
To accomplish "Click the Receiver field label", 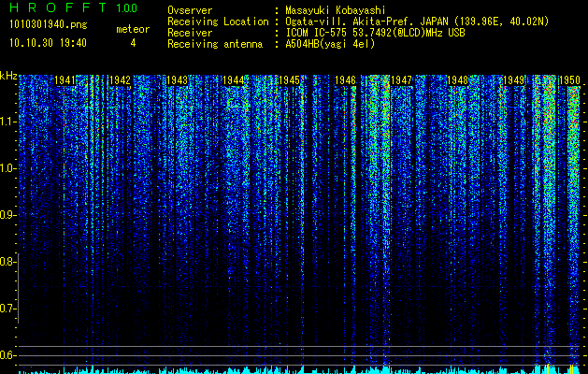I will tap(190, 33).
